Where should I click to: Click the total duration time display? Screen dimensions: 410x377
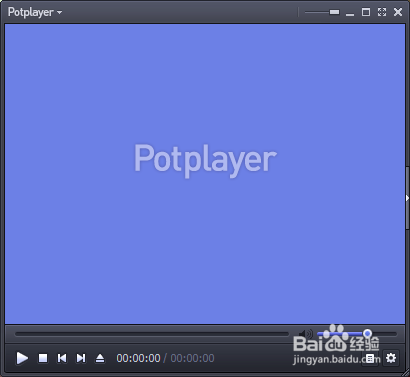pos(192,358)
